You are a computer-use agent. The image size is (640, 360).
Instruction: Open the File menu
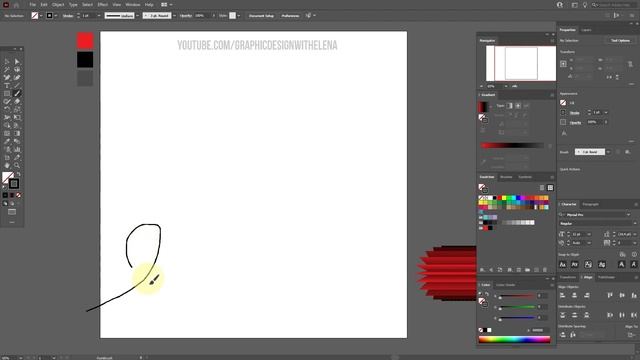click(x=32, y=4)
